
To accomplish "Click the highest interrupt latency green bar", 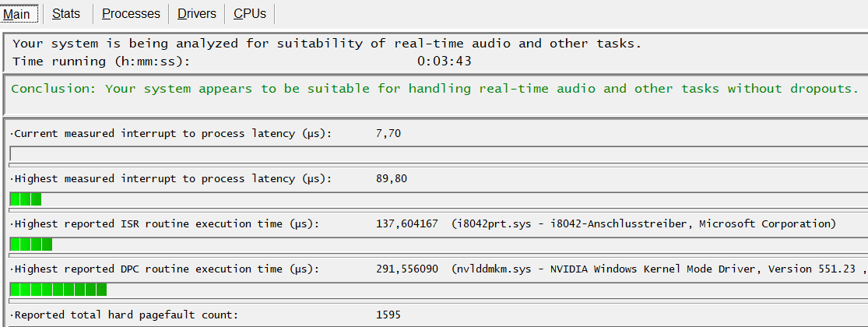I will pos(25,199).
